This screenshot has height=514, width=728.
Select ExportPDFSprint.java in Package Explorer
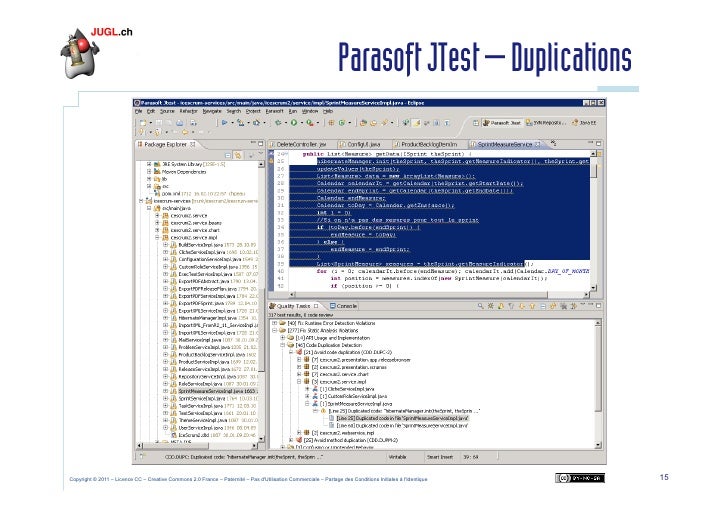[x=213, y=303]
